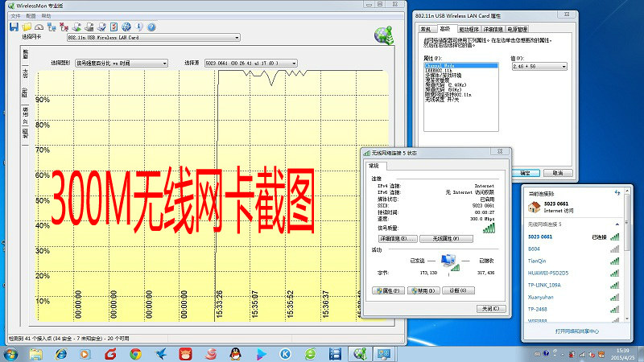Click the red-X disconnect network icon in toolbar

pyautogui.click(x=64, y=27)
